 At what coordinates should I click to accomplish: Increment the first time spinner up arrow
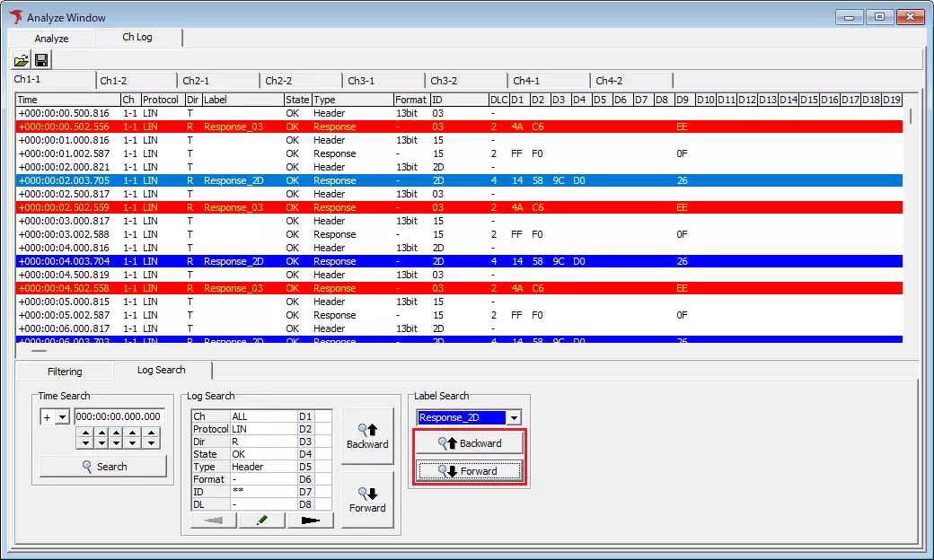[x=84, y=433]
